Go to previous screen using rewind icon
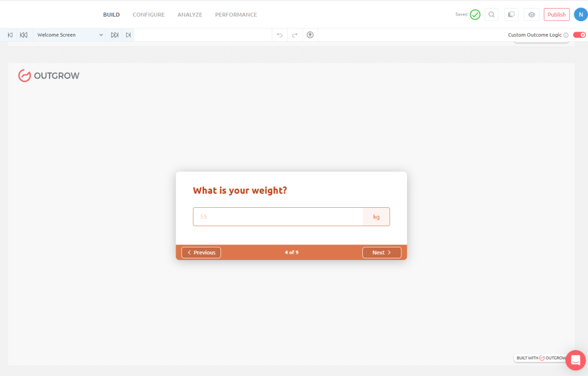The width and height of the screenshot is (588, 376). pos(24,35)
